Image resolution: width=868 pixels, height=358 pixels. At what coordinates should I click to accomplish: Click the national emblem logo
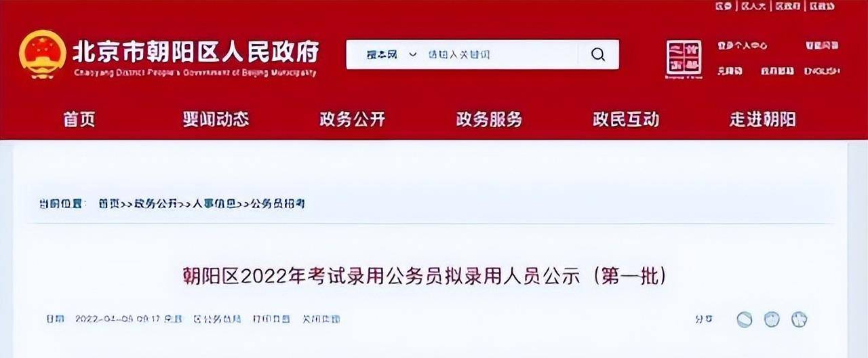point(43,54)
